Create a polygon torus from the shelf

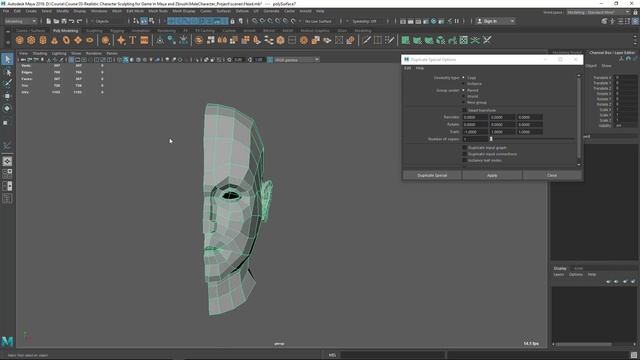[x=66, y=40]
